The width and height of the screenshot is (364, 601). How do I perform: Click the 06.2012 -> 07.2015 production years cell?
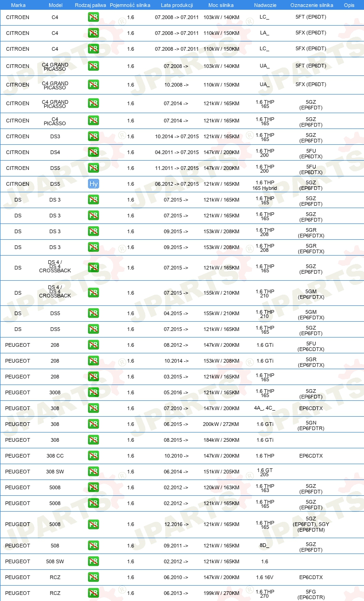point(177,184)
